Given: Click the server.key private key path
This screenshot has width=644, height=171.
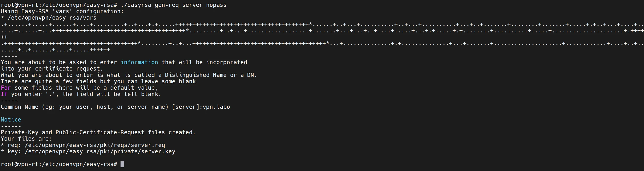Looking at the screenshot, I should (100, 152).
